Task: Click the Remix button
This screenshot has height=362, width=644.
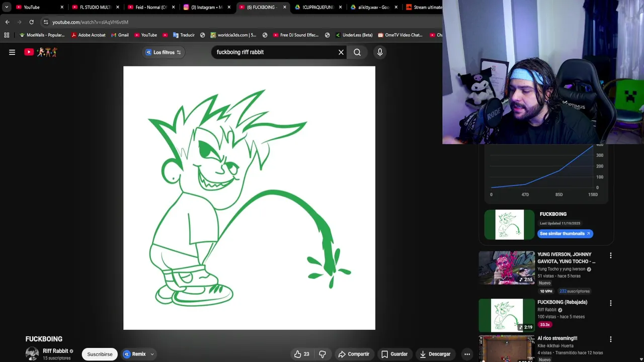Action: click(x=134, y=354)
